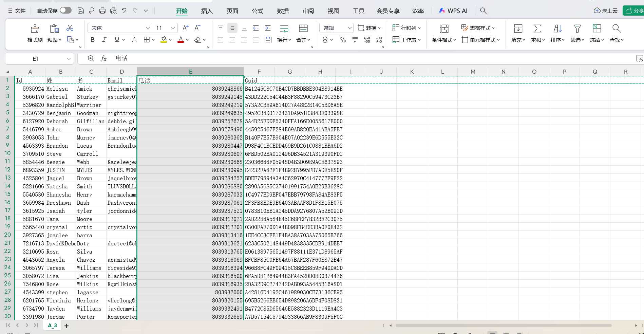Image resolution: width=644 pixels, height=334 pixels.
Task: Click the Paste (粘贴) clipboard icon
Action: (54, 29)
